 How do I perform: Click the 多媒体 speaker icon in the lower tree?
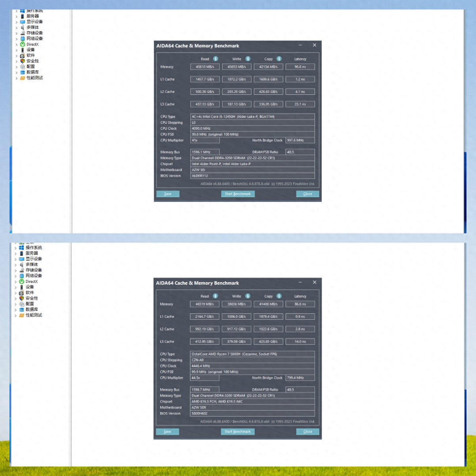point(22,265)
